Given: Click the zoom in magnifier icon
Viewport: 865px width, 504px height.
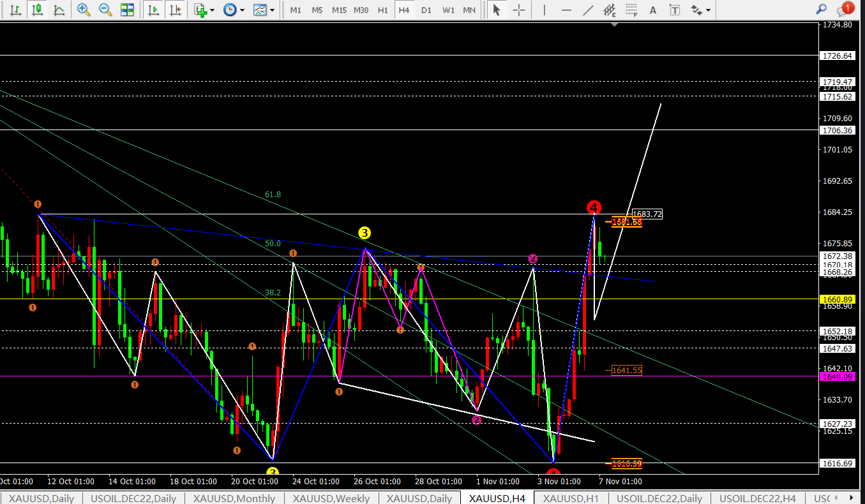Looking at the screenshot, I should coord(84,10).
